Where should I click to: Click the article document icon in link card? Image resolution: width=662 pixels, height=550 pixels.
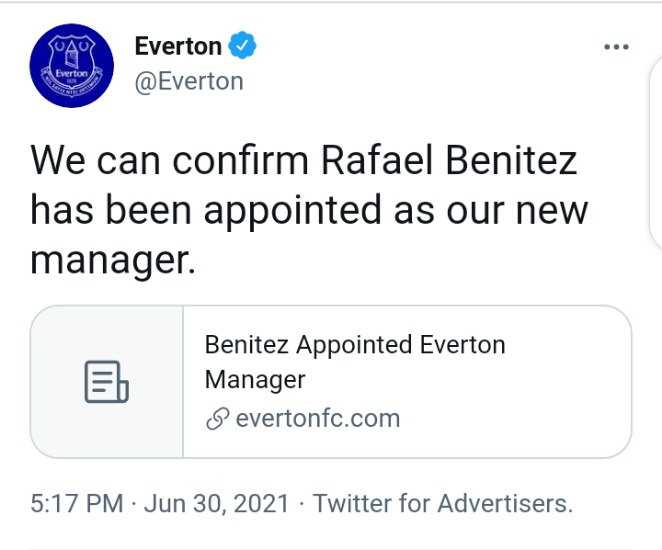(x=106, y=382)
